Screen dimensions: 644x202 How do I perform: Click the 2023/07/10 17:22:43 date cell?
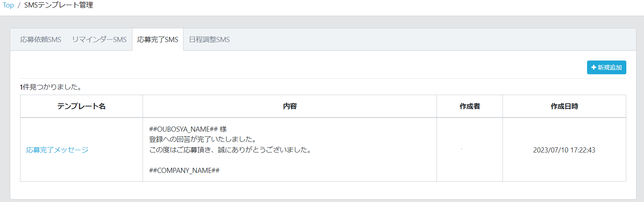(x=564, y=150)
